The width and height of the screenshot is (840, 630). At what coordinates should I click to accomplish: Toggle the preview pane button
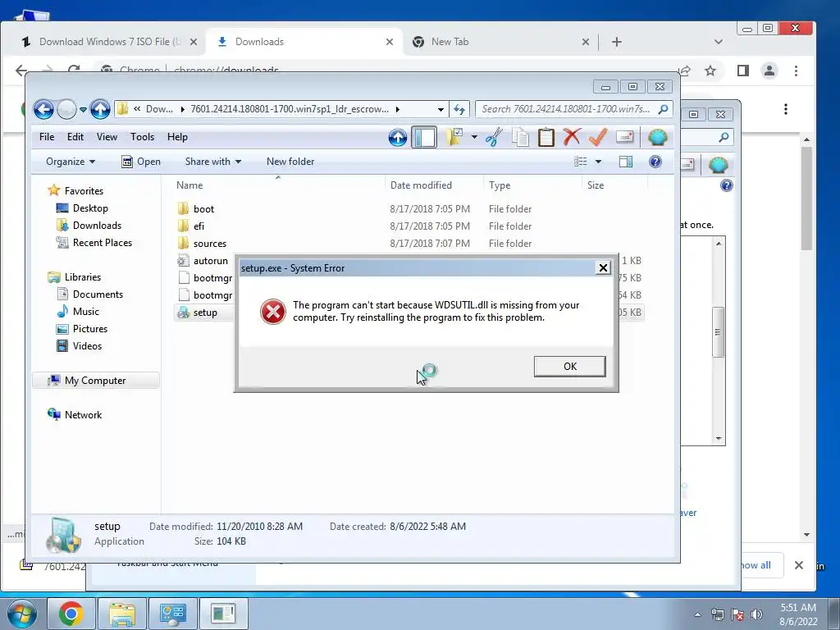[x=625, y=162]
